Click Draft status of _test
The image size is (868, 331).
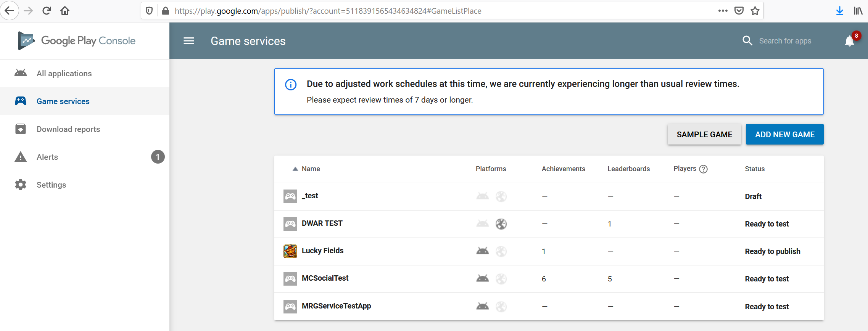pyautogui.click(x=753, y=196)
